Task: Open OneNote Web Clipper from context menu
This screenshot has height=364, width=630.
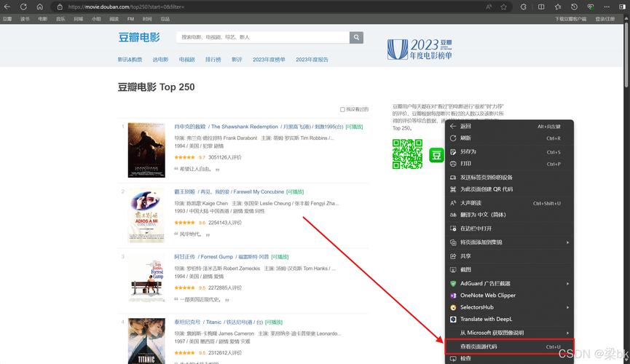Action: (x=509, y=296)
